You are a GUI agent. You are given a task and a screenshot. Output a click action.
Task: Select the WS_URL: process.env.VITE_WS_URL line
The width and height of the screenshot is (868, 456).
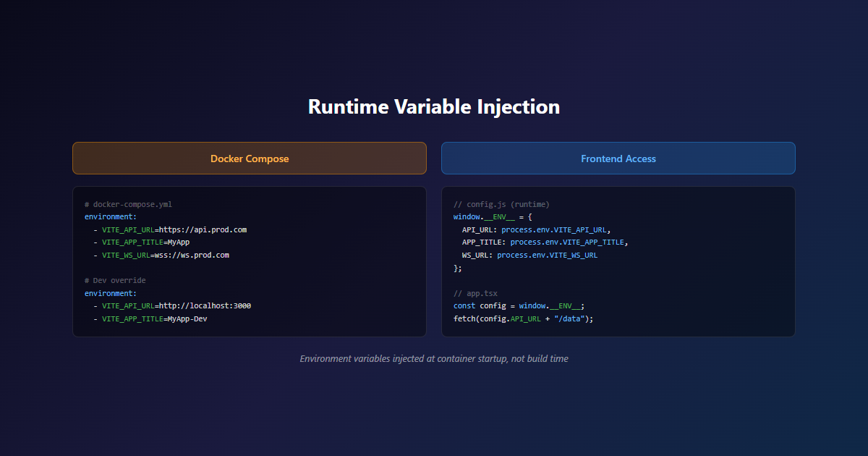pos(529,256)
